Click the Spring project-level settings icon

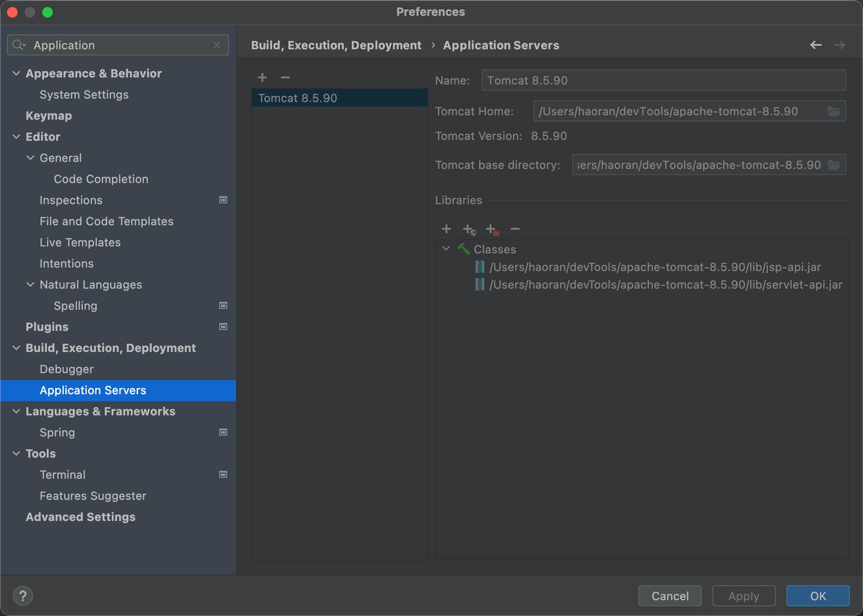coord(223,432)
